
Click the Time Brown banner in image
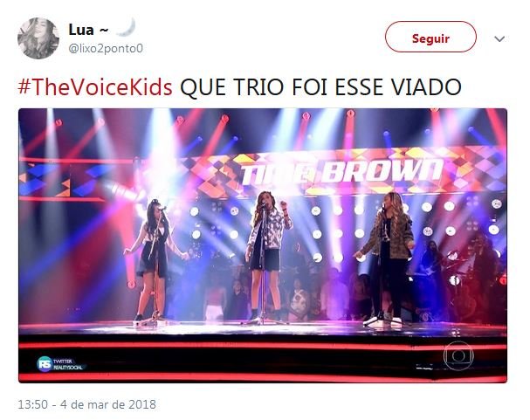tap(341, 172)
